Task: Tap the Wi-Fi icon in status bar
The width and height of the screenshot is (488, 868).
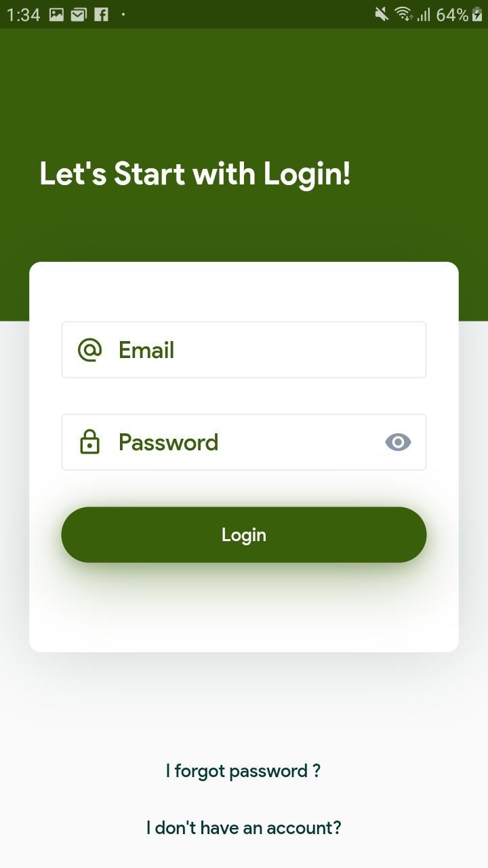Action: tap(403, 14)
